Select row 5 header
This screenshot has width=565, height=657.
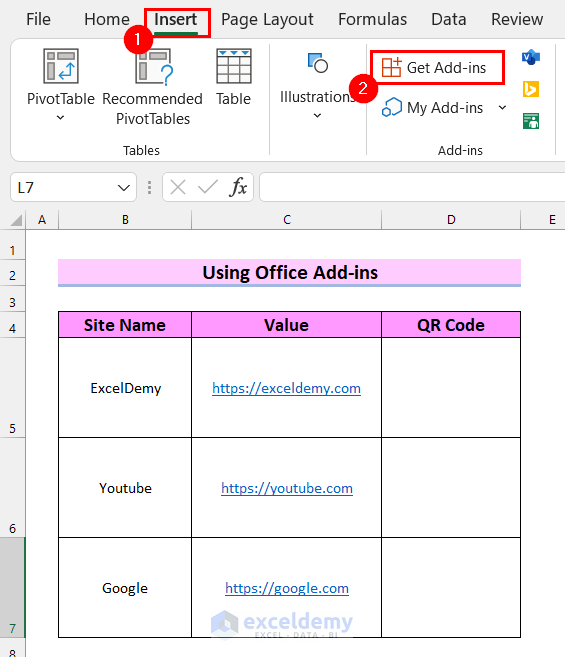click(x=13, y=388)
